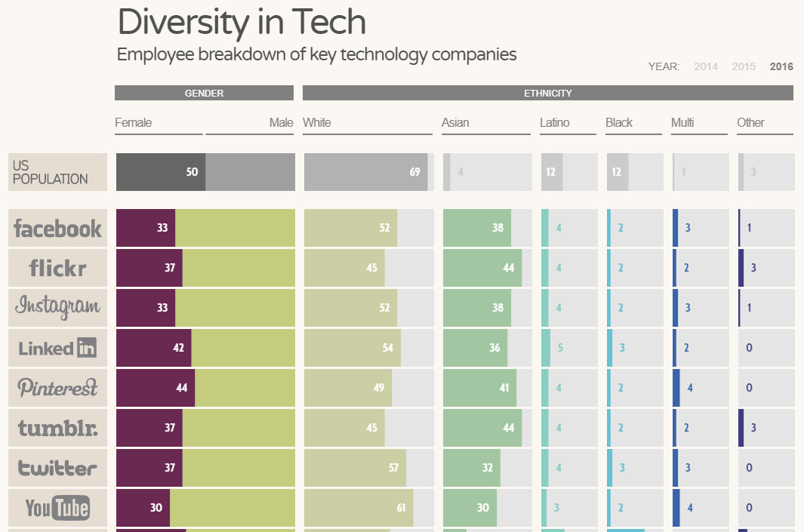Click the Instagram logo
This screenshot has height=532, width=804.
click(57, 308)
